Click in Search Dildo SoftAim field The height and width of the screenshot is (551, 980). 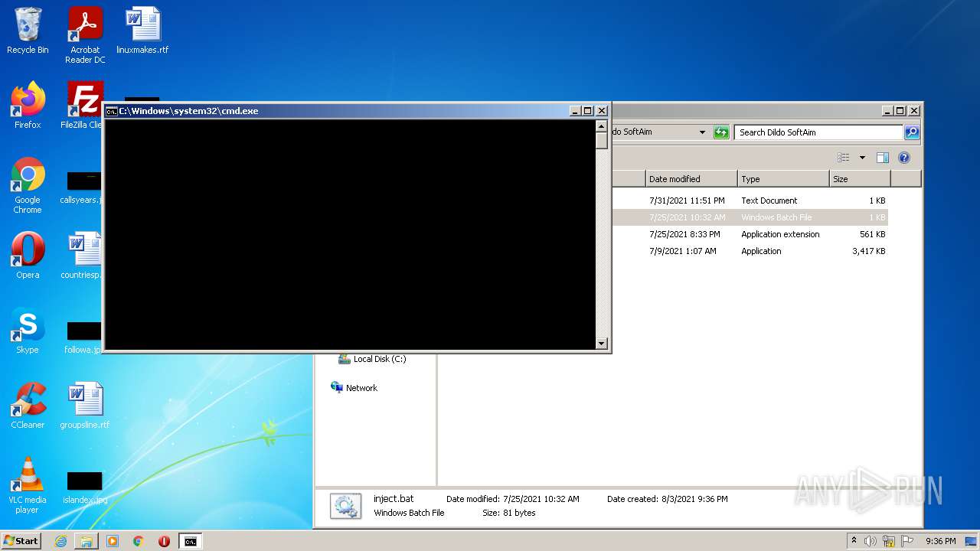tap(818, 132)
